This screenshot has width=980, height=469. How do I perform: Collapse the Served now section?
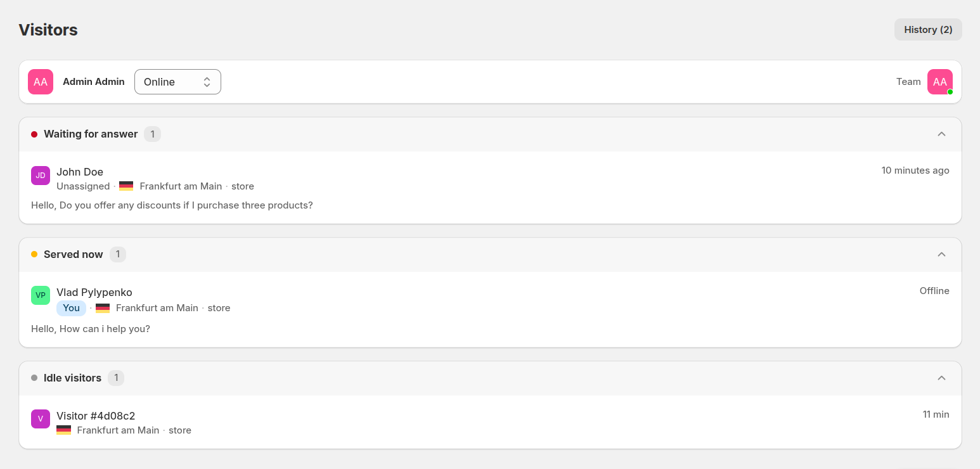coord(941,254)
